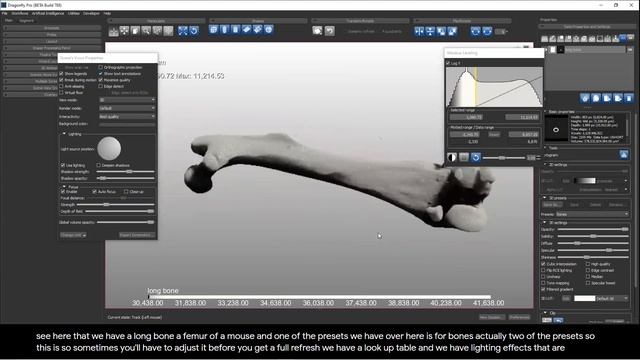Image resolution: width=640 pixels, height=360 pixels.
Task: Open the Interactivity dropdown
Action: pos(127,116)
